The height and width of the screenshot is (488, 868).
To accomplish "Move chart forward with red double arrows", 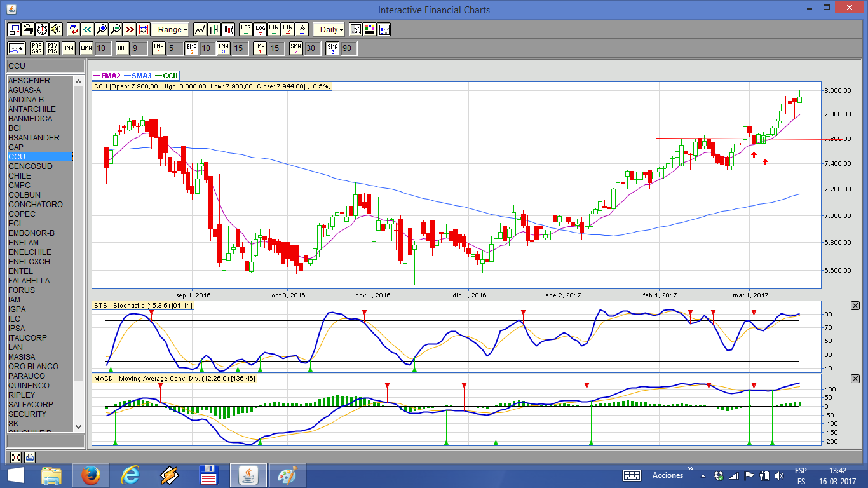I will [x=129, y=29].
